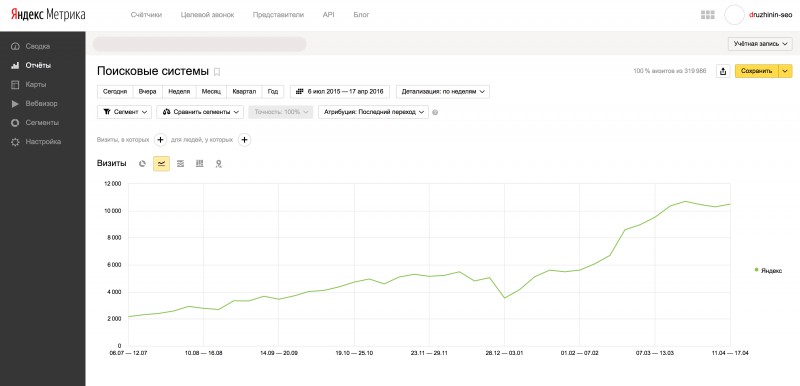Expand the Точность: 100% dropdown
Screen dimensions: 800x386
coord(281,112)
